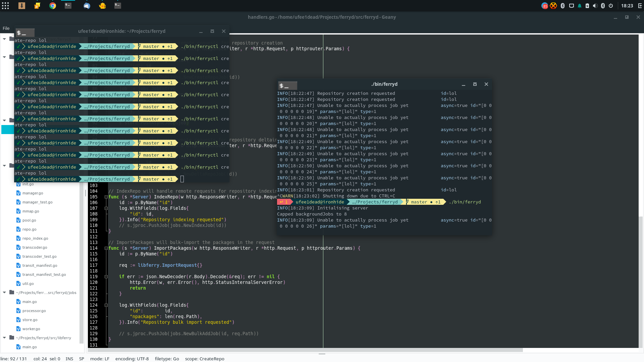The height and width of the screenshot is (362, 644).
Task: Open the File menu in Geany
Action: pos(6,28)
